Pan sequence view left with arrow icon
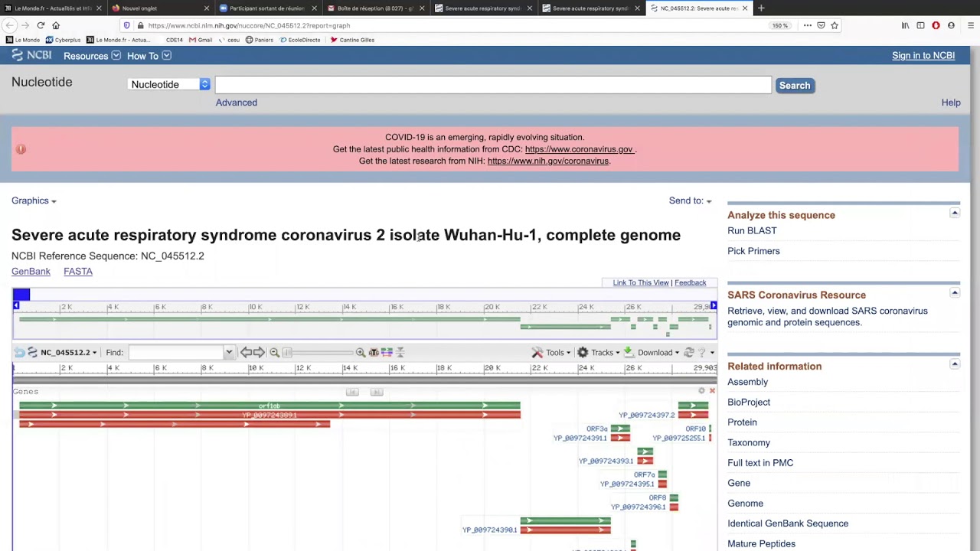This screenshot has width=980, height=551. click(x=246, y=352)
